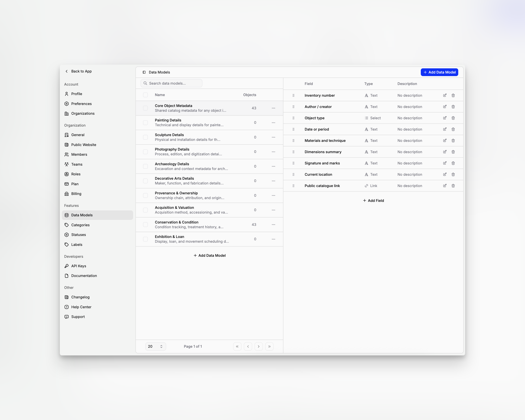The height and width of the screenshot is (420, 525).
Task: Open the Documentation link
Action: point(97,276)
